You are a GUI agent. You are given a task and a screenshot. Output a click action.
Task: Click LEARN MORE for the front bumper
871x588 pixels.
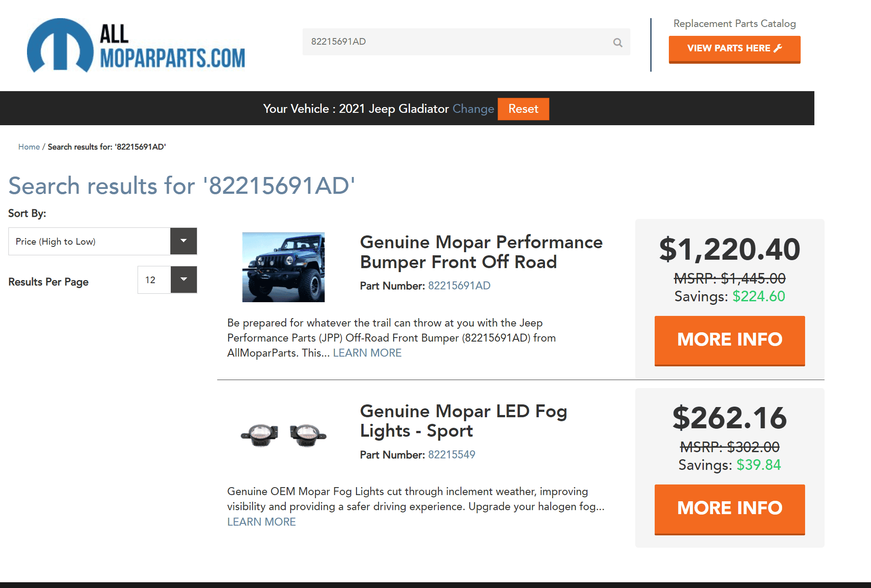pyautogui.click(x=367, y=353)
